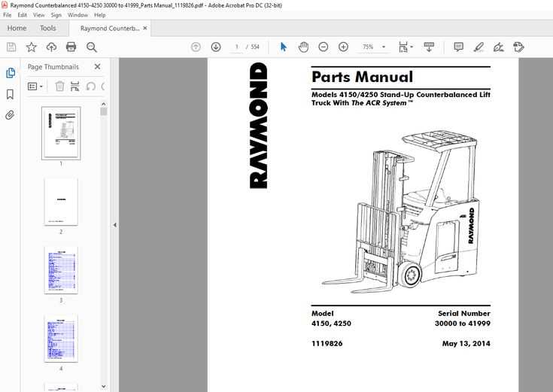Close the Raymond Counterb... document tab

pyautogui.click(x=145, y=29)
